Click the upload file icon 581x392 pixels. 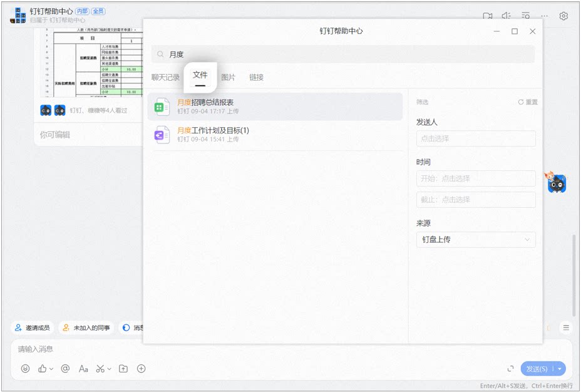(x=123, y=369)
